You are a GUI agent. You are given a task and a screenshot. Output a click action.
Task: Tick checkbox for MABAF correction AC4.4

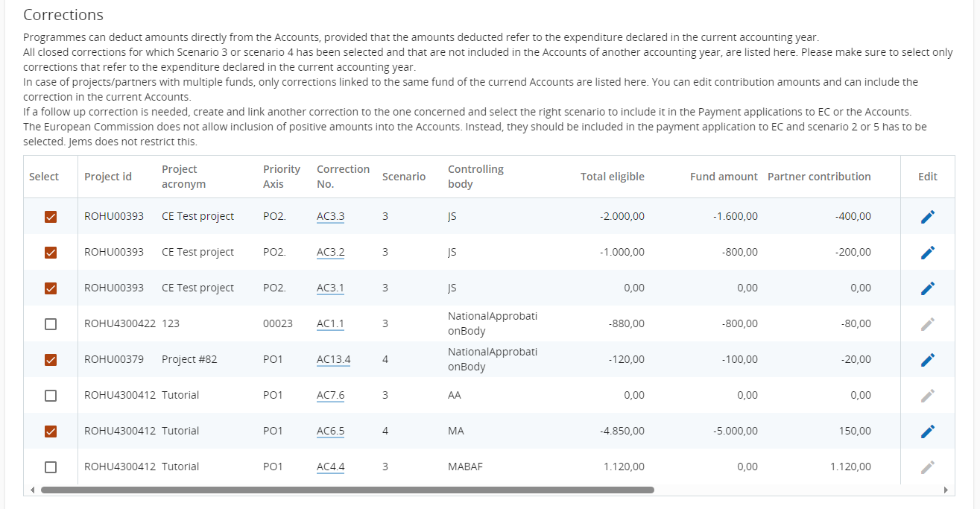(x=51, y=467)
